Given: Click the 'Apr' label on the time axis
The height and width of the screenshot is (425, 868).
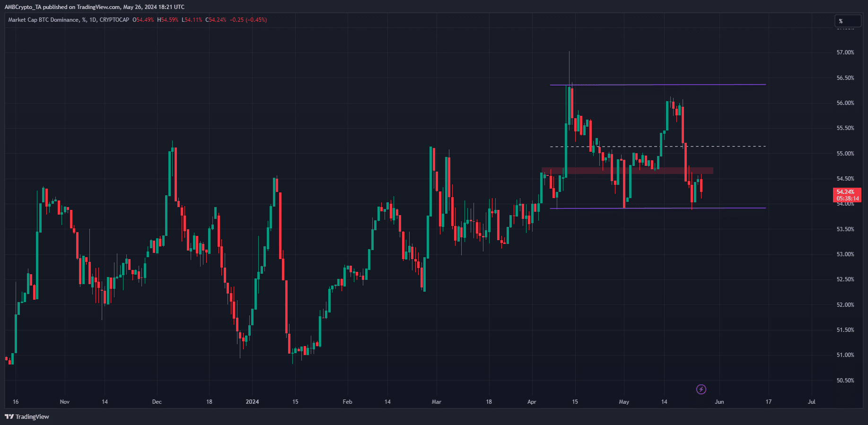Looking at the screenshot, I should (532, 402).
